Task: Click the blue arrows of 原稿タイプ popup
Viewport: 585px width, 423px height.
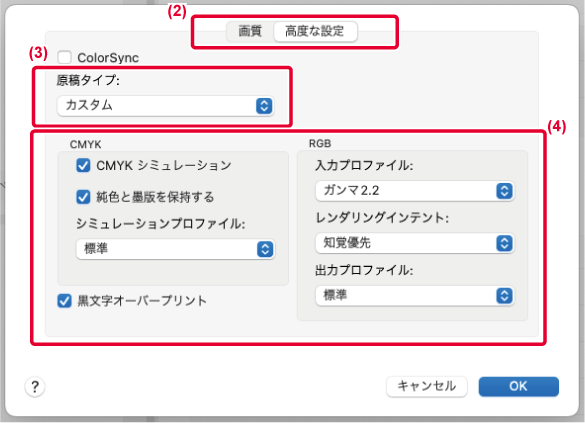Action: pyautogui.click(x=264, y=106)
